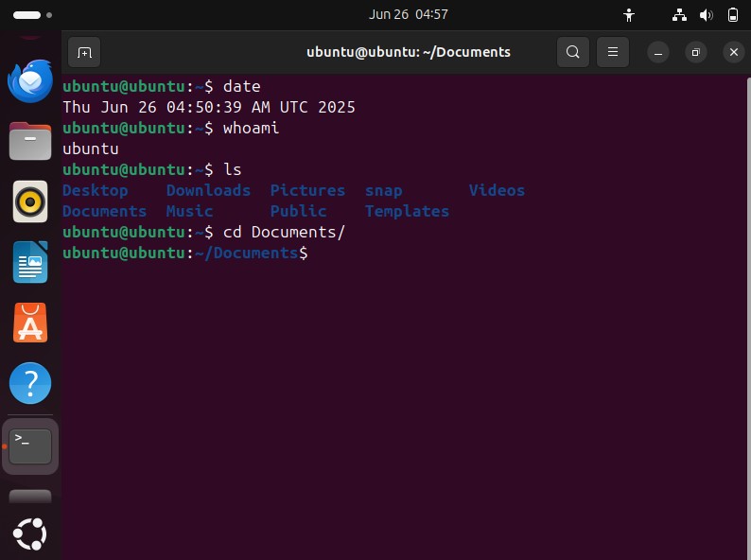Show applications via the Ubuntu logo
Screen dimensions: 751x560
tap(30, 534)
